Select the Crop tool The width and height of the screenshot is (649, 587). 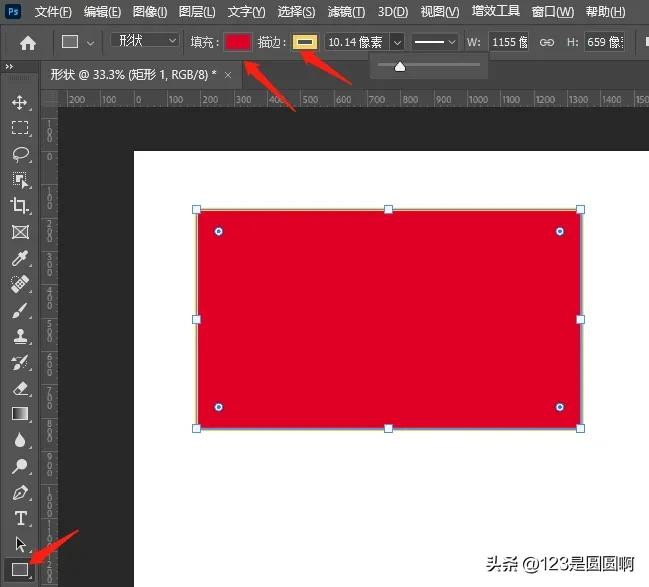click(20, 206)
